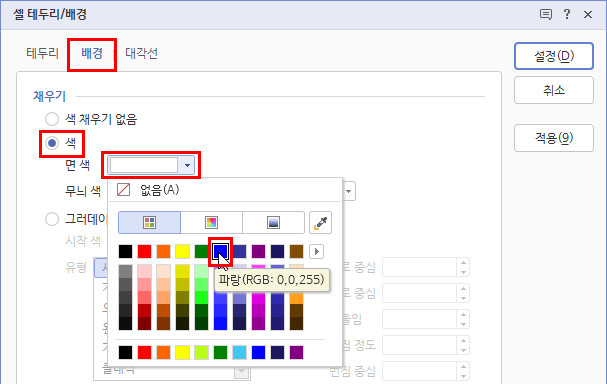Click the 설정(D) button

point(554,56)
